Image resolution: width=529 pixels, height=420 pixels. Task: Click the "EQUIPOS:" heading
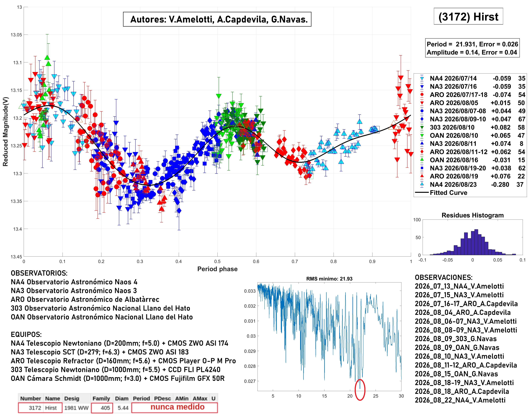click(26, 334)
